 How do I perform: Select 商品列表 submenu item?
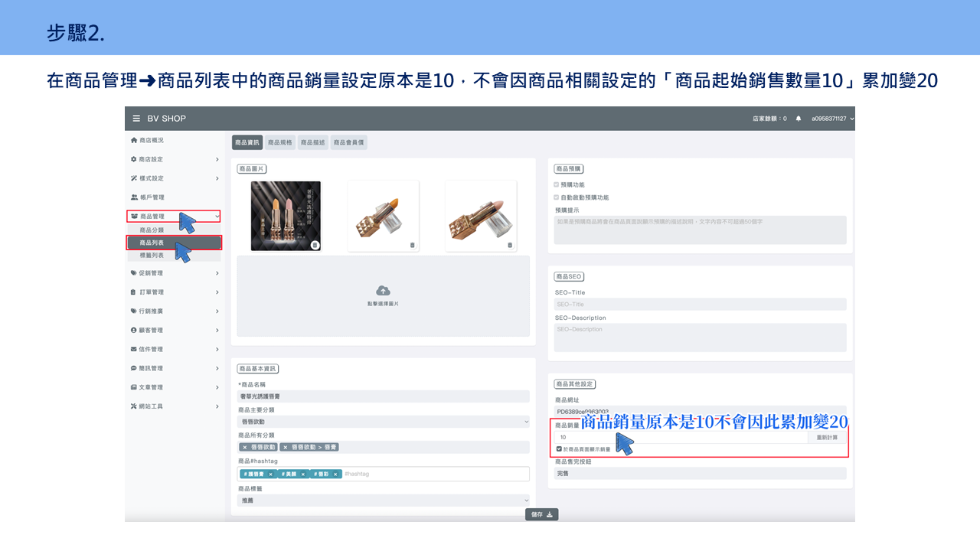click(x=174, y=243)
